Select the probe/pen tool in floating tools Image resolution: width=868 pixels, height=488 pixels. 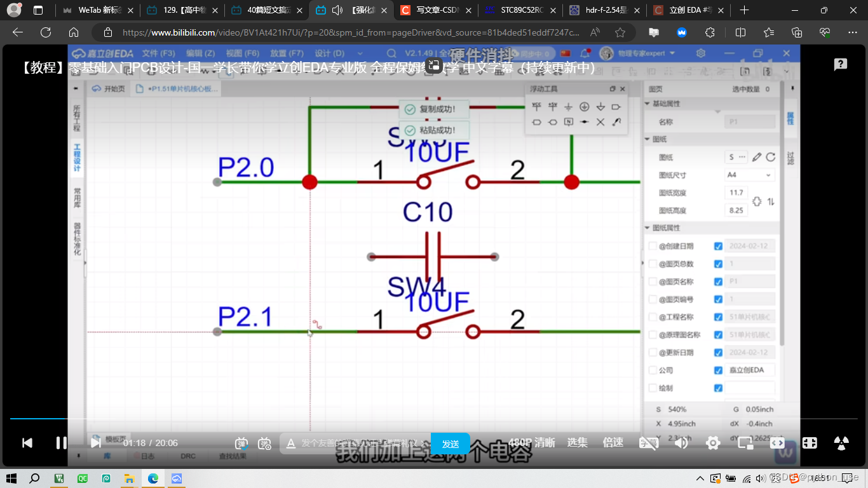[616, 122]
